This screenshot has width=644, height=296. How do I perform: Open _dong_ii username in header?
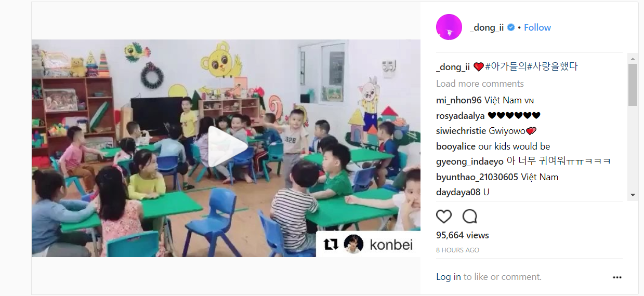[487, 28]
